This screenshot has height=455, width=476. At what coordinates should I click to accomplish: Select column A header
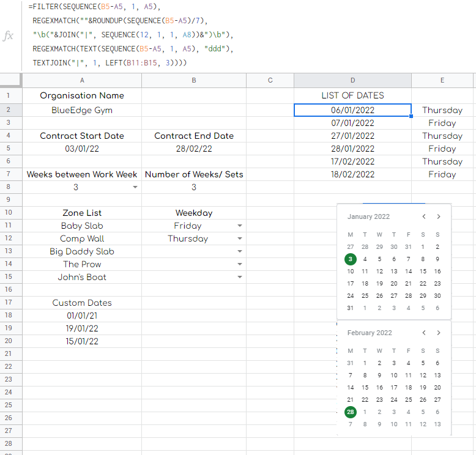[x=82, y=81]
